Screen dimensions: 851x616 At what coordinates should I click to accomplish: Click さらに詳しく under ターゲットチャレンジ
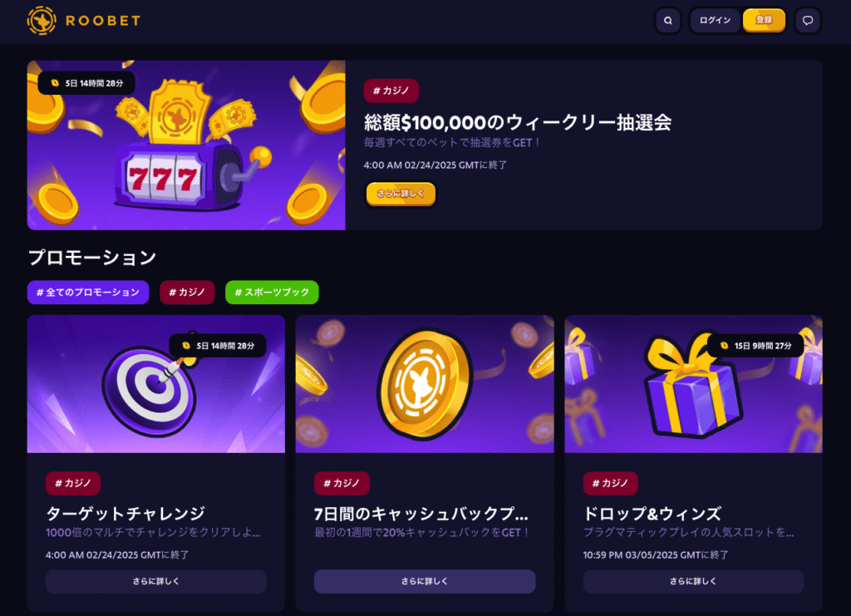coord(155,581)
